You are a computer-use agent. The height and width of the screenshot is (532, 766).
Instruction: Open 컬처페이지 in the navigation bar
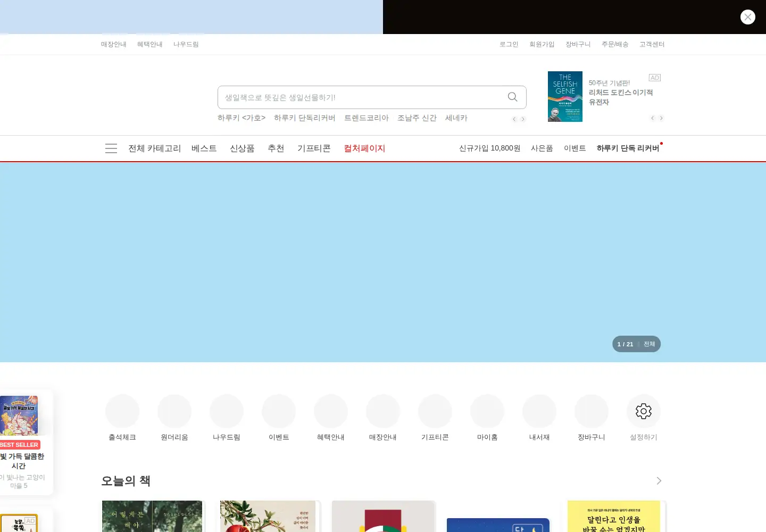coord(364,148)
